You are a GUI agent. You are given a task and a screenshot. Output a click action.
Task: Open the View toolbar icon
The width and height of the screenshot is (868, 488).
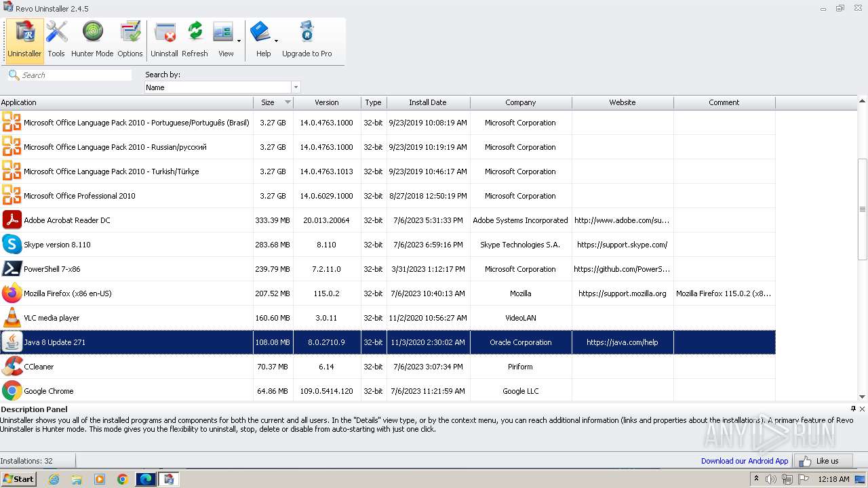point(223,40)
